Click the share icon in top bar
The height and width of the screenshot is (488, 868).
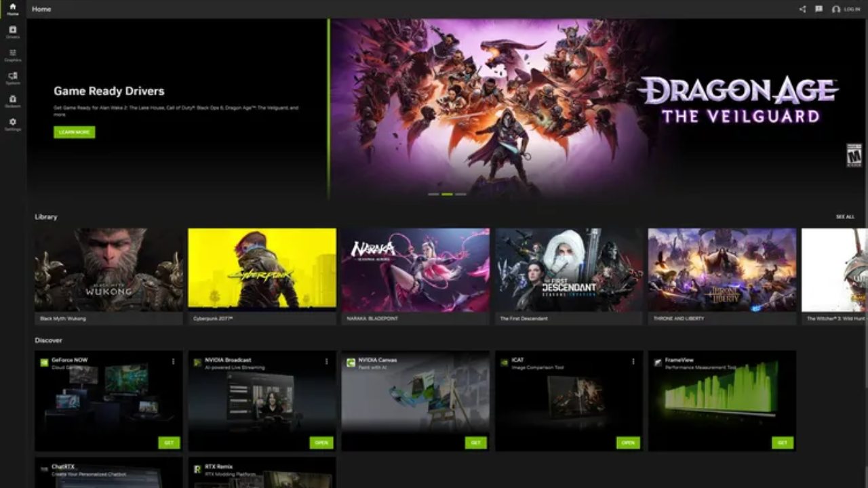pos(803,9)
